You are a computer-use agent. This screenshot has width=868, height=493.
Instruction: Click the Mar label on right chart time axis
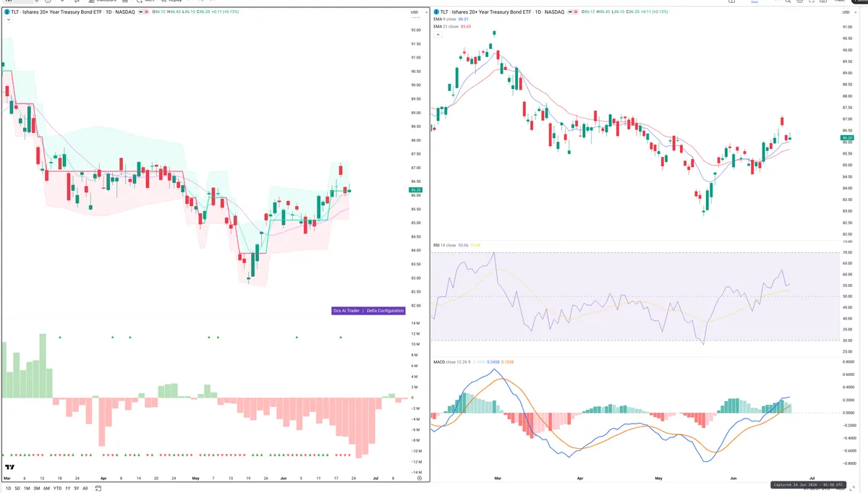(496, 479)
